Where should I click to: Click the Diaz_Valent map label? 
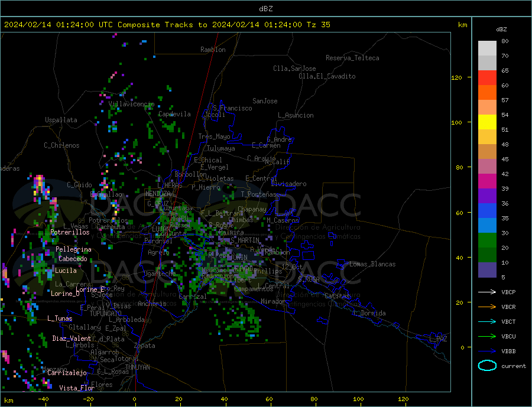(72, 338)
